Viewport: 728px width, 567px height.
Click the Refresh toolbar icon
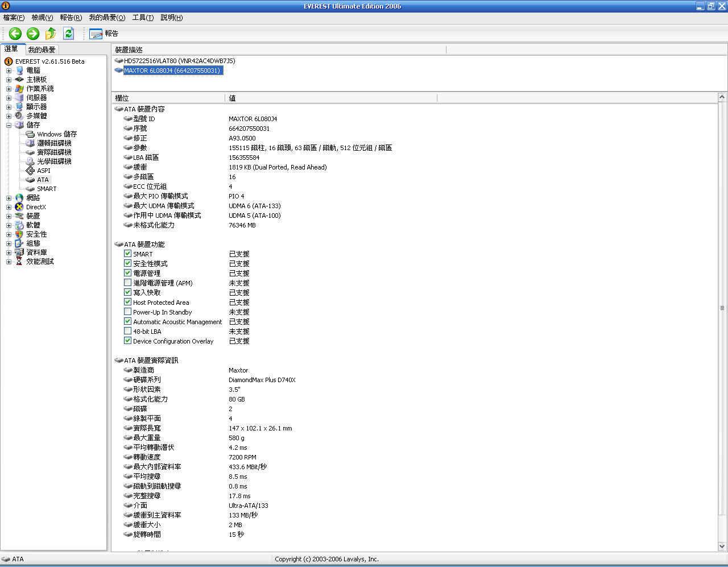(68, 34)
